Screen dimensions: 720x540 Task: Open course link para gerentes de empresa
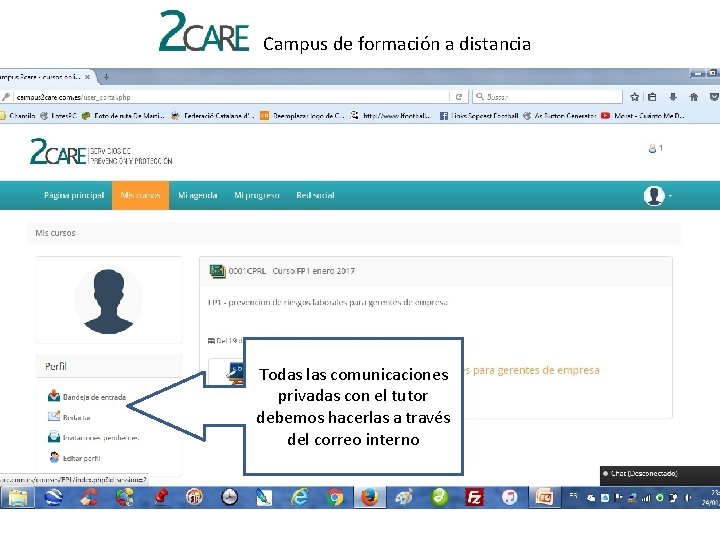[x=531, y=370]
